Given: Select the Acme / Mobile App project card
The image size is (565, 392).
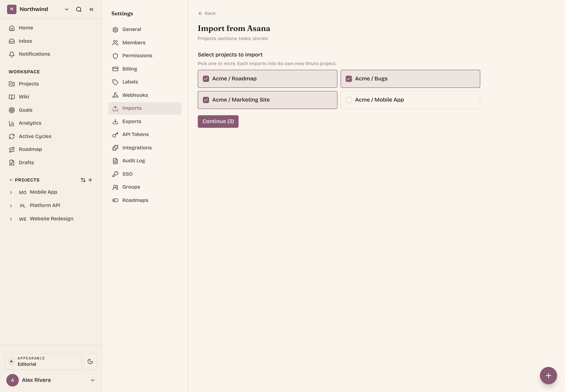Looking at the screenshot, I should pos(410,100).
